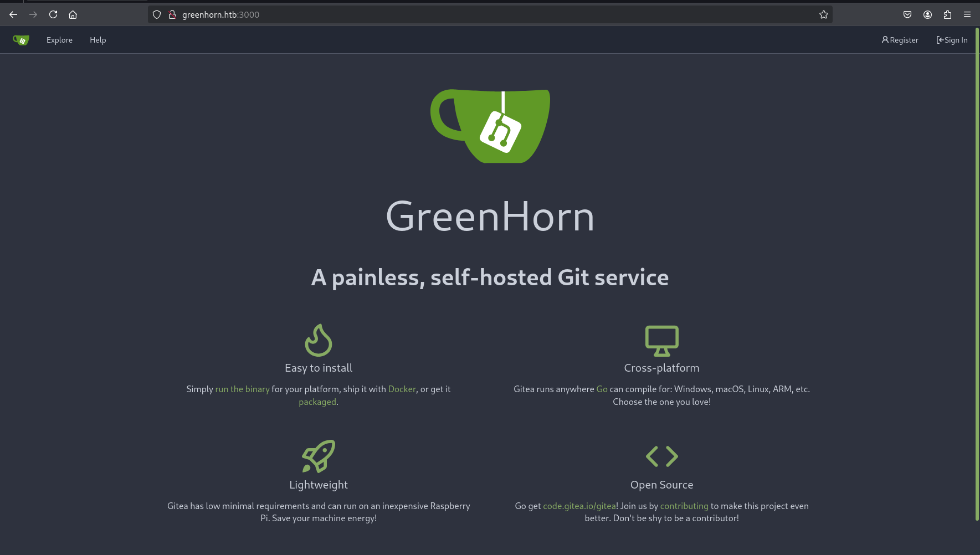This screenshot has width=980, height=555.
Task: Reload the page with refresh button
Action: coord(53,14)
